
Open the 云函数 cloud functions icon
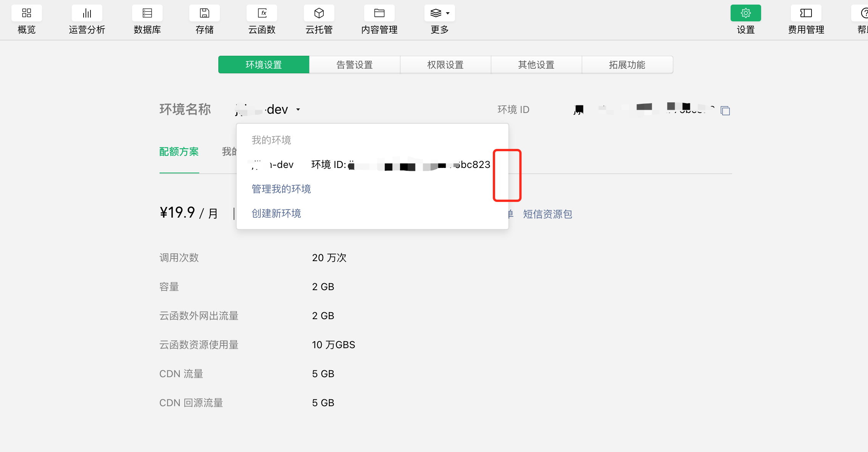tap(262, 13)
